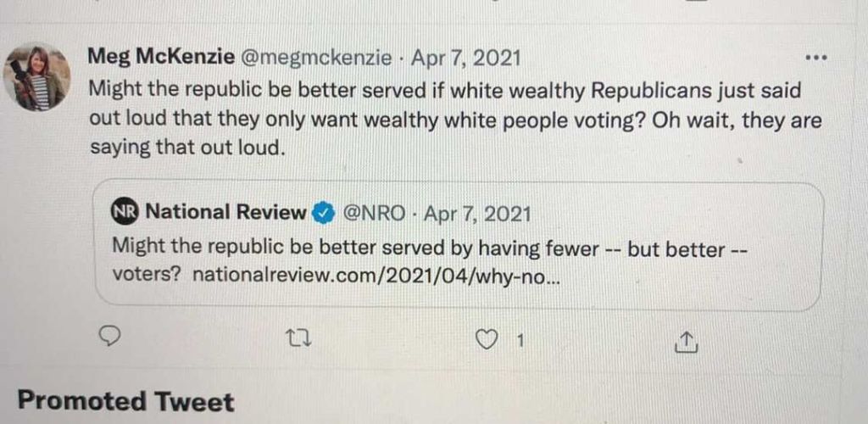868x424 pixels.
Task: Like the tweet with heart icon
Action: coord(486,340)
